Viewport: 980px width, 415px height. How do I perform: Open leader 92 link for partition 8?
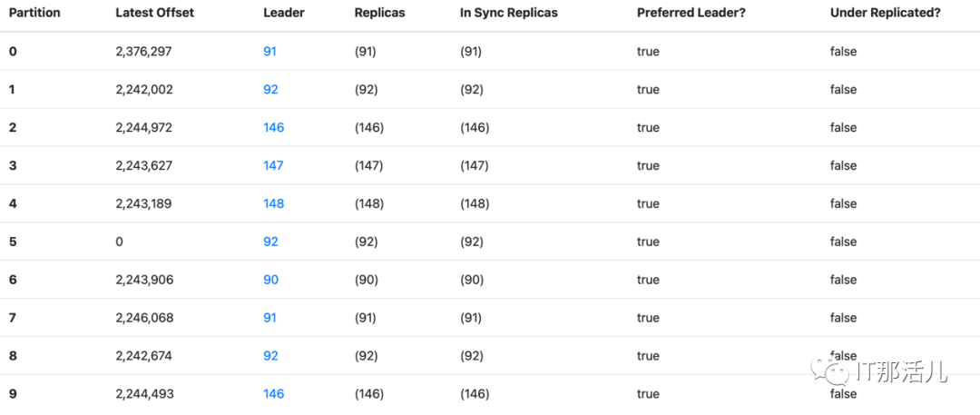[270, 357]
